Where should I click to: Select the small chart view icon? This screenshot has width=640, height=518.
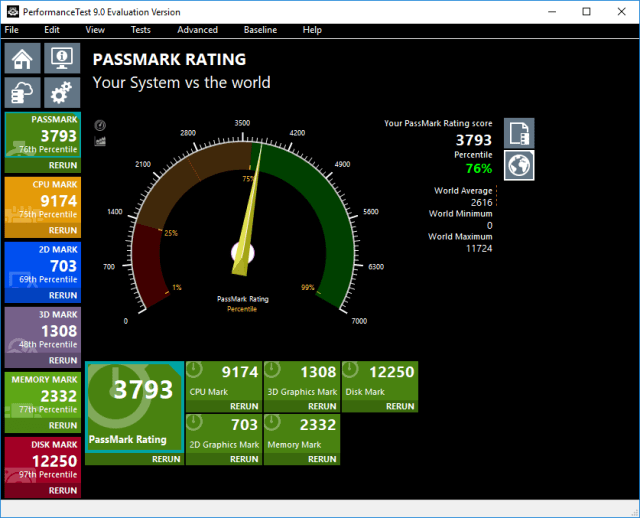click(x=100, y=141)
